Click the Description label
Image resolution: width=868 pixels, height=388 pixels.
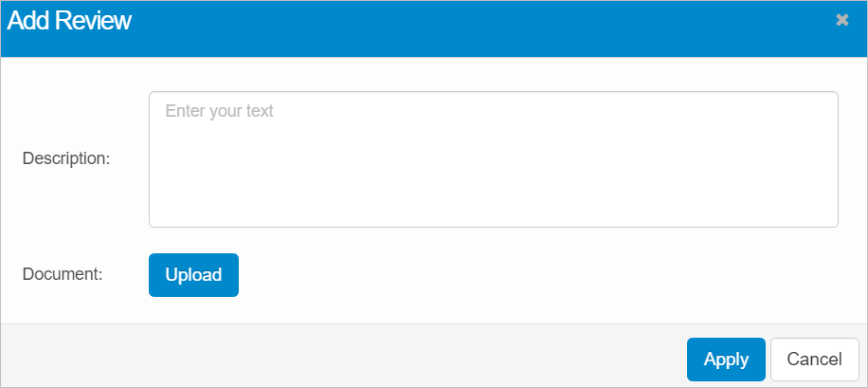click(66, 158)
